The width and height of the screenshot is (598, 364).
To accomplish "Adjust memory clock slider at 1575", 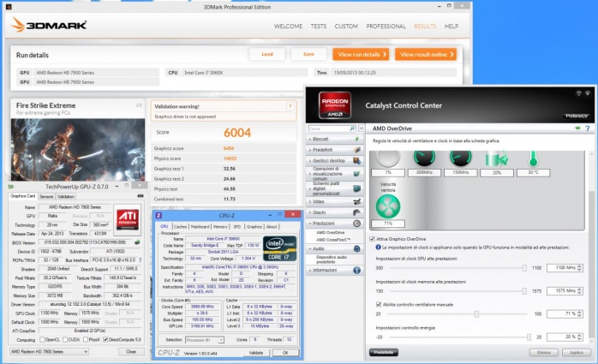I will [524, 291].
